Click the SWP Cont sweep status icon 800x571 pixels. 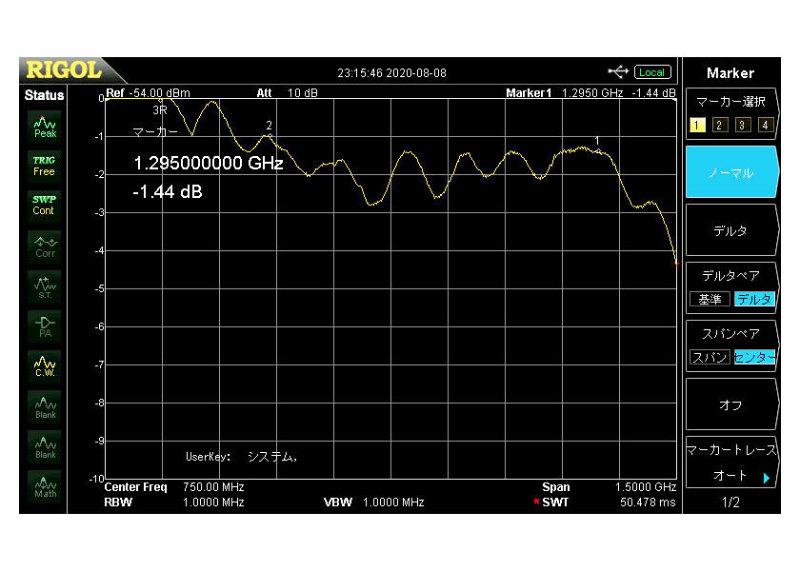45,204
